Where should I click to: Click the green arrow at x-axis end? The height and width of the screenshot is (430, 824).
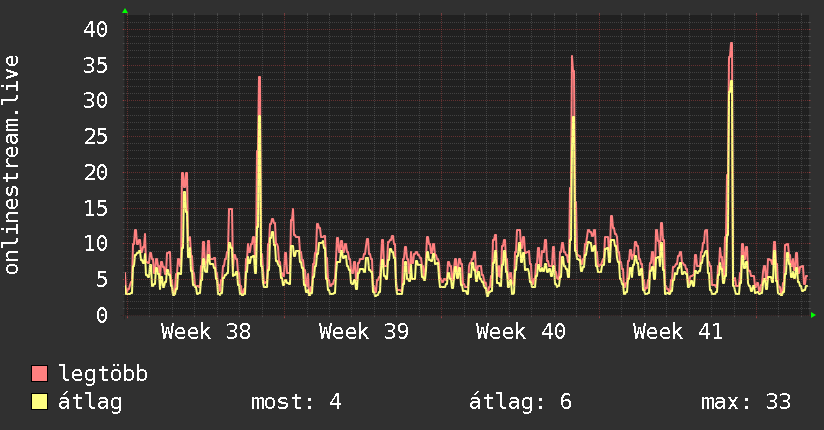[x=813, y=315]
